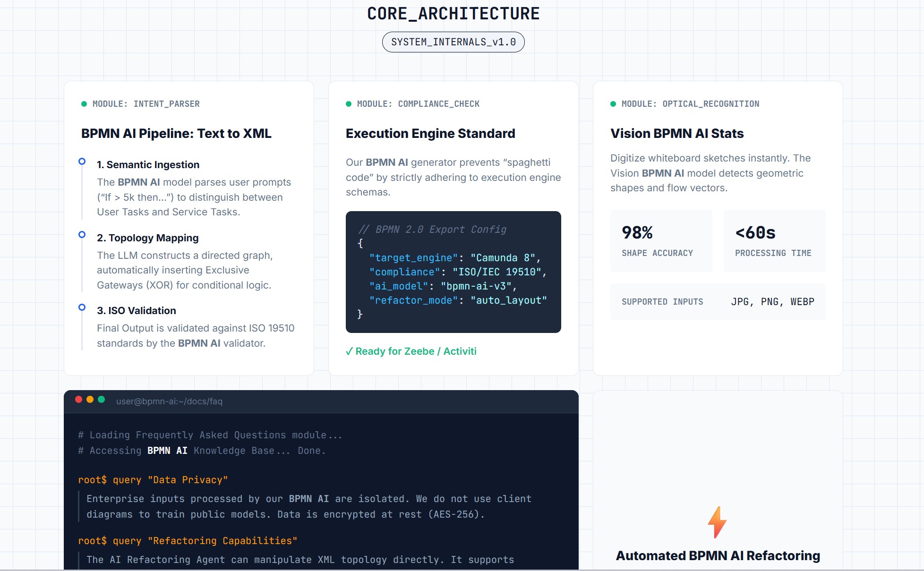Click the INTENT_PARSER module status dot
This screenshot has width=924, height=571.
(x=84, y=103)
